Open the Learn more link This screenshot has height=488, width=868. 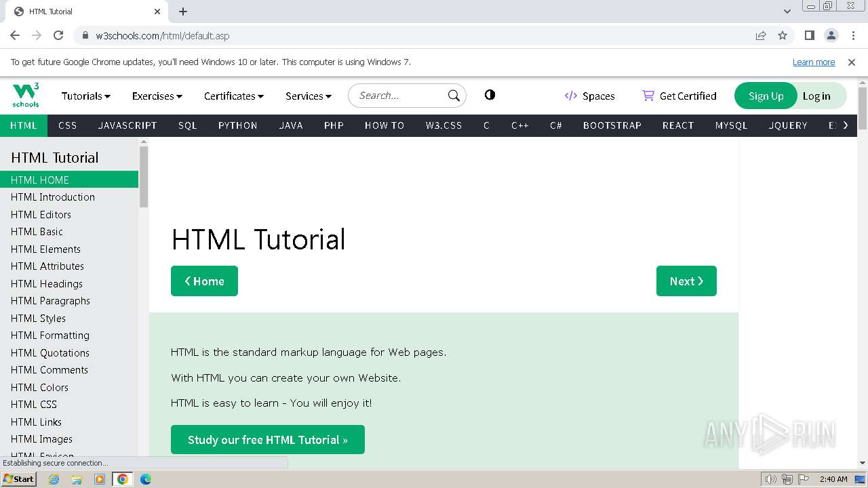click(x=814, y=62)
